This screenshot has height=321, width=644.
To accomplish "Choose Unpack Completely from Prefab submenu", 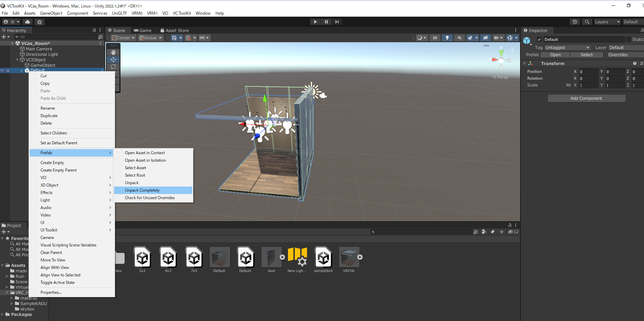I will pos(153,190).
